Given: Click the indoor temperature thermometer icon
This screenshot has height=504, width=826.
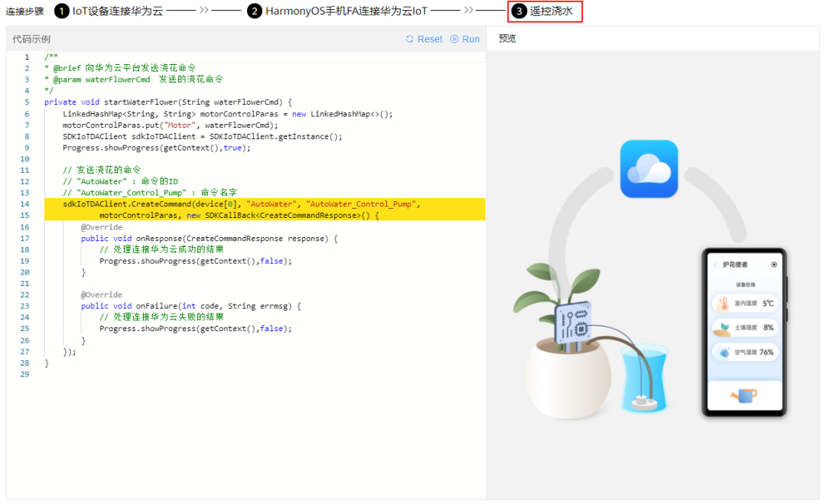Looking at the screenshot, I should 723,304.
